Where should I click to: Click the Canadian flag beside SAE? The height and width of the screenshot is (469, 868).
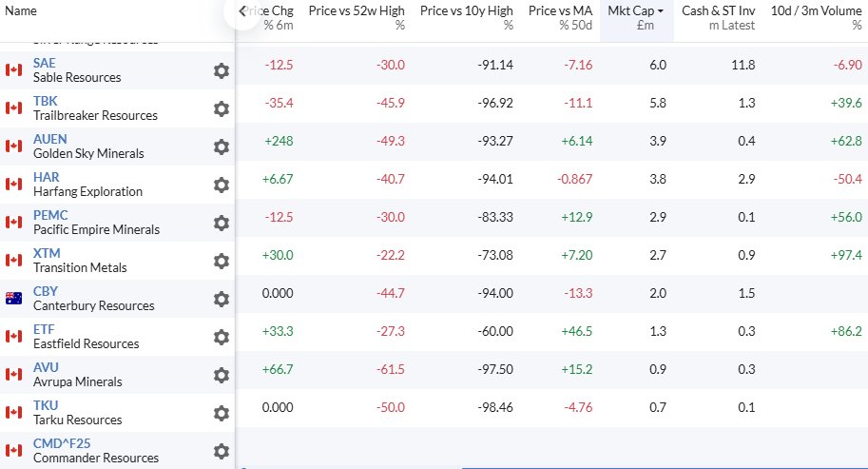pyautogui.click(x=14, y=69)
